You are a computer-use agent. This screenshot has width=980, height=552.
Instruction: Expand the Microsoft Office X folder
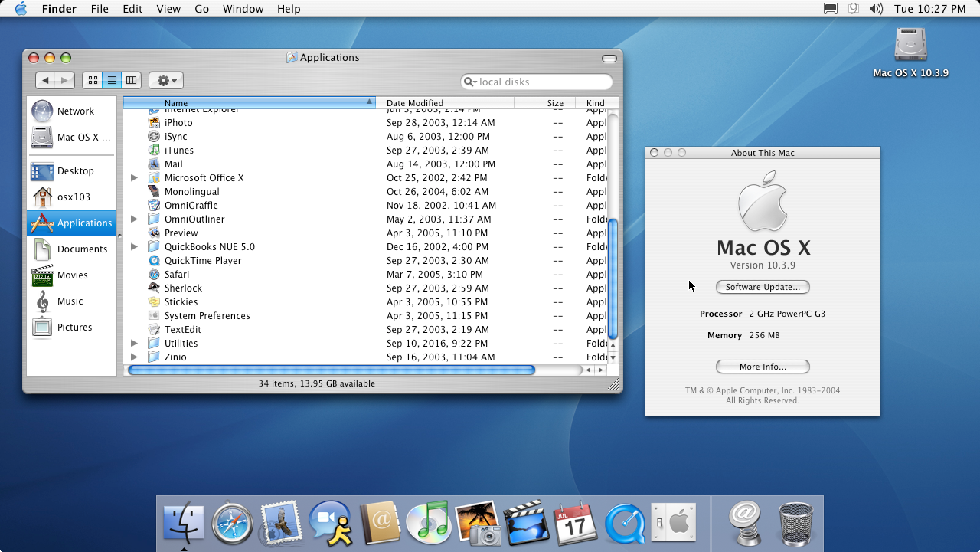click(x=132, y=178)
